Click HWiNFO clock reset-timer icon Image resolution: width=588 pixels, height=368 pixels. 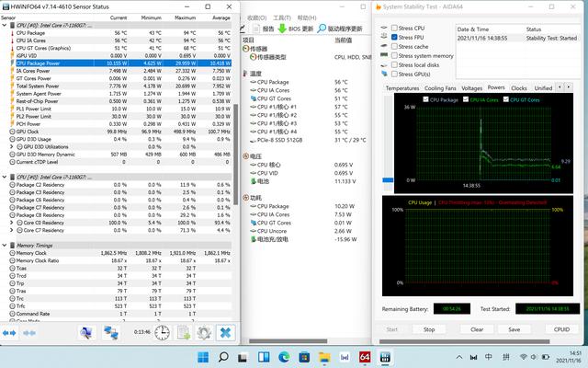[x=162, y=333]
